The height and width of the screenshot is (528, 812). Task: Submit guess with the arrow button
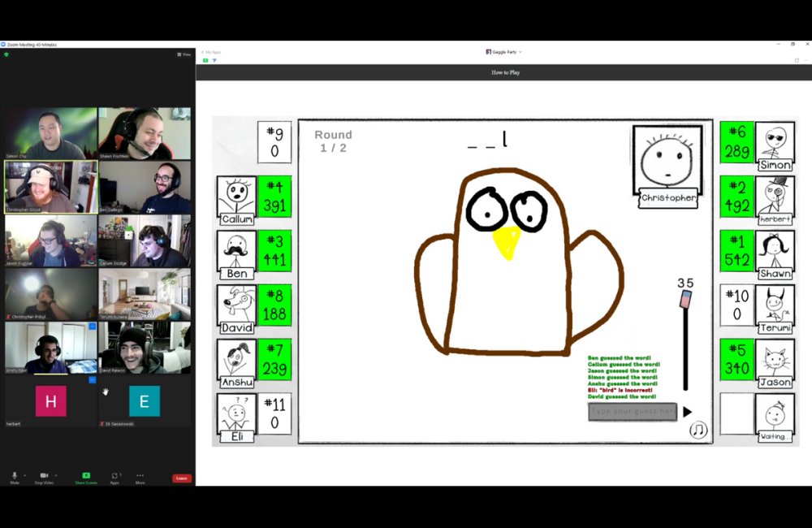687,412
